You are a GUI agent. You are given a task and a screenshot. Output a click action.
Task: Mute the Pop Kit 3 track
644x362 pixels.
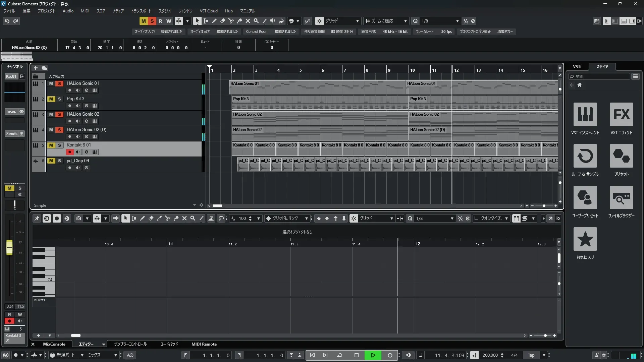51,99
